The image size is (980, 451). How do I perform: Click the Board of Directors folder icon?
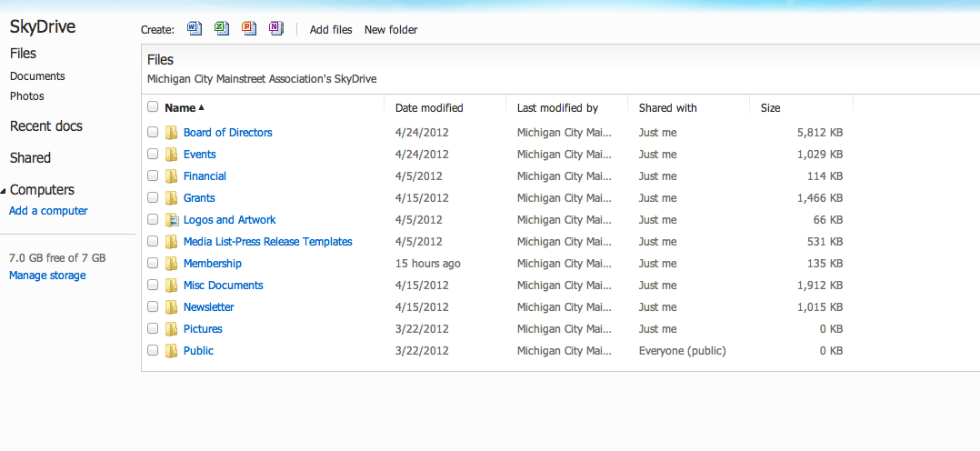point(171,133)
